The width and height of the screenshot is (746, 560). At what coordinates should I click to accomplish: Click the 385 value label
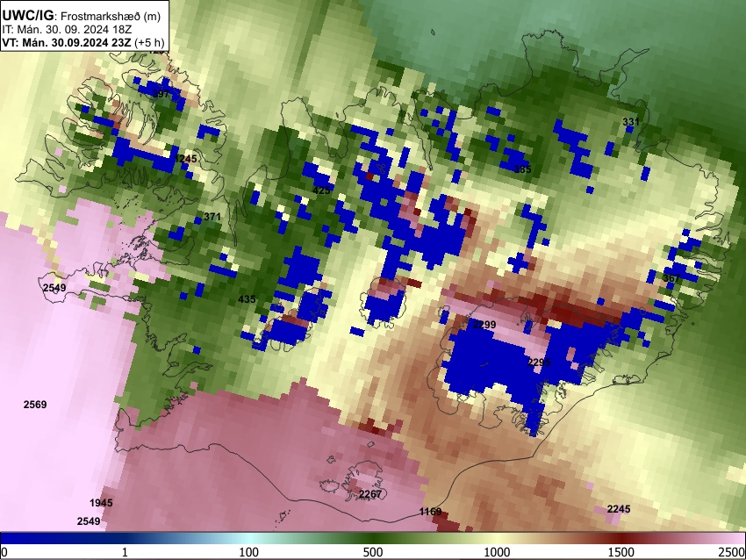click(522, 169)
